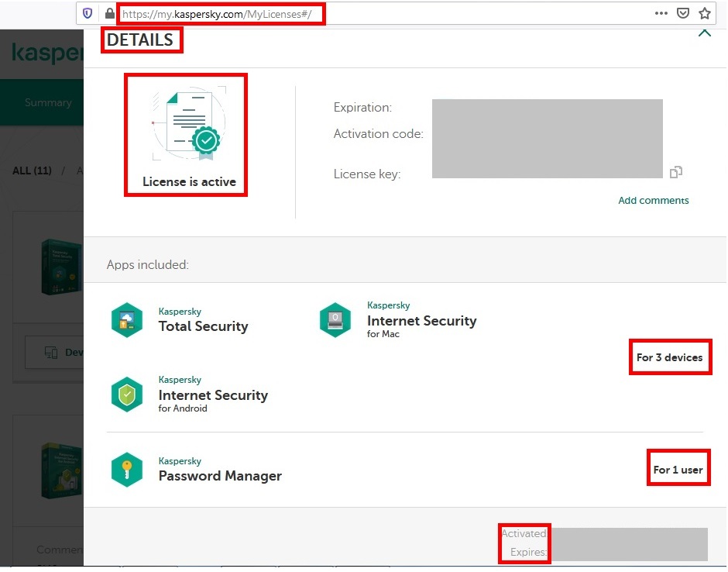Click the 'For 1 user' label
This screenshot has width=728, height=572.
(678, 470)
